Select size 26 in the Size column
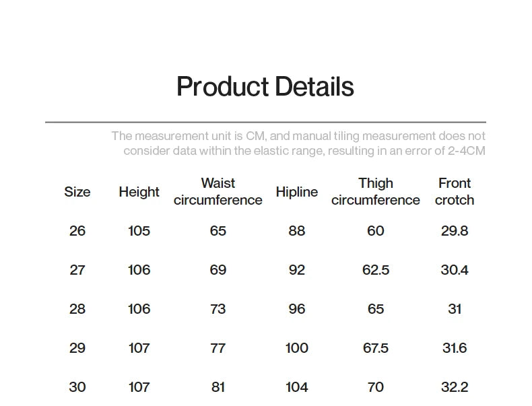 [x=77, y=231]
